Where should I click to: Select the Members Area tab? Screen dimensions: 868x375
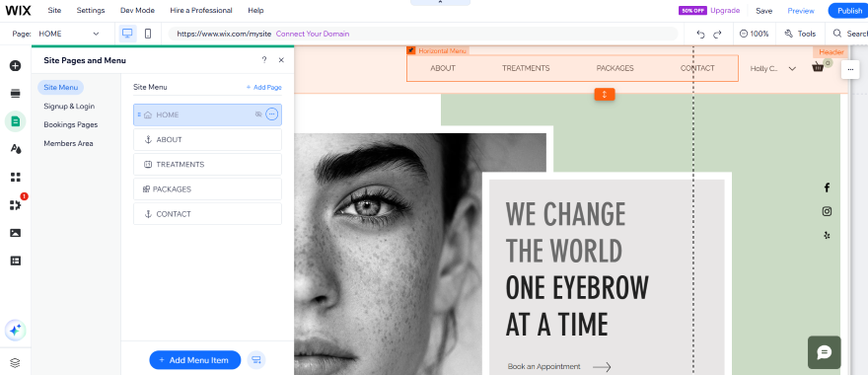(68, 143)
